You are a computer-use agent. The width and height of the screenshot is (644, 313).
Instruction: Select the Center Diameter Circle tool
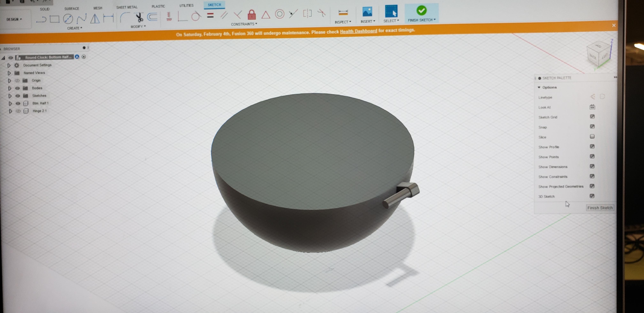tap(68, 19)
